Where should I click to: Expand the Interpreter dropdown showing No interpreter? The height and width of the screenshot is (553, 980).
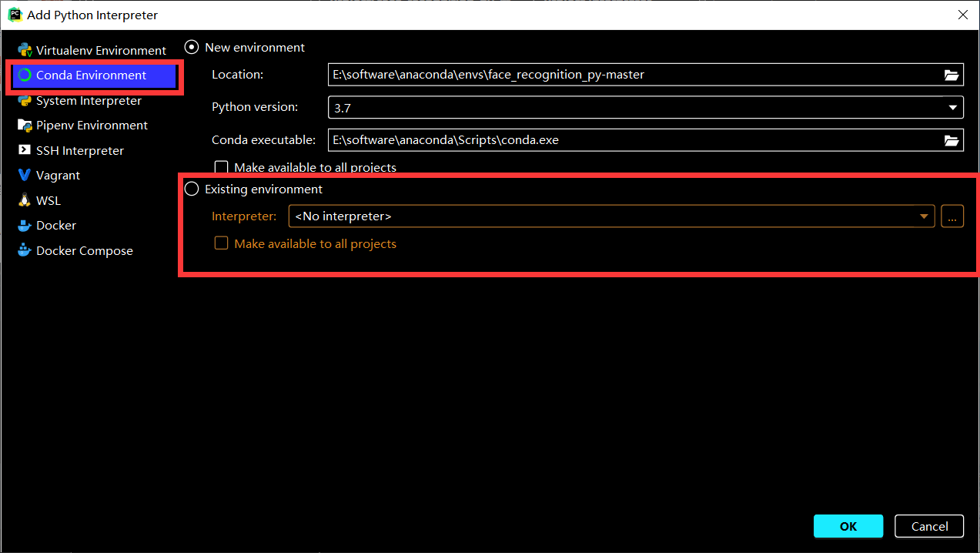click(924, 216)
